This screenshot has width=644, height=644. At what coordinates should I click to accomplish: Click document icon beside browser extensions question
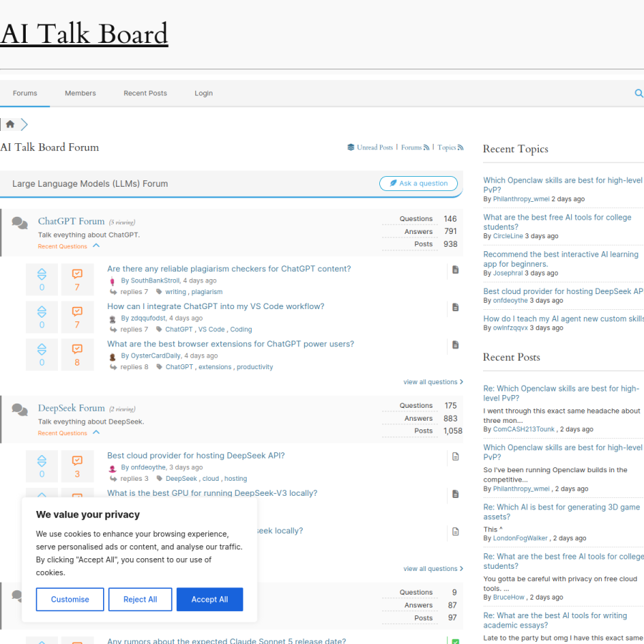click(x=456, y=345)
